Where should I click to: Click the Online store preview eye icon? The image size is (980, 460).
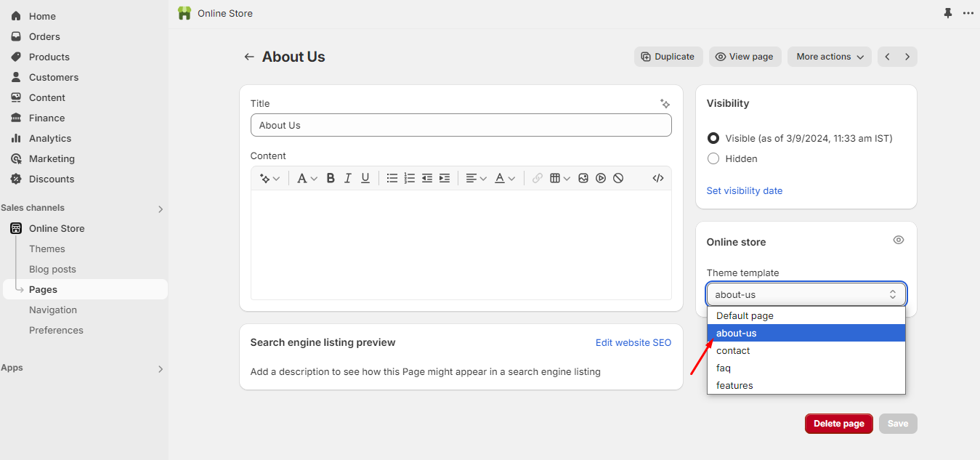click(x=899, y=241)
